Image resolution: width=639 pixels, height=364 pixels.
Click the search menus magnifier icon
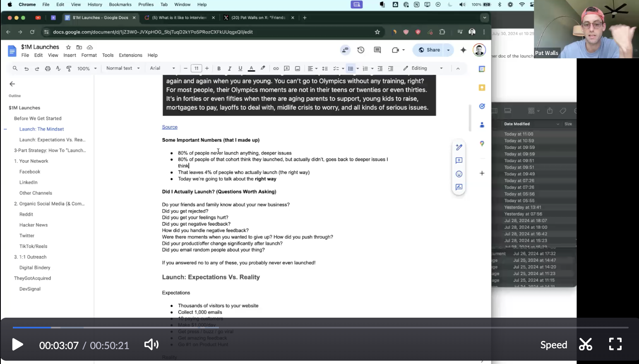(x=15, y=68)
